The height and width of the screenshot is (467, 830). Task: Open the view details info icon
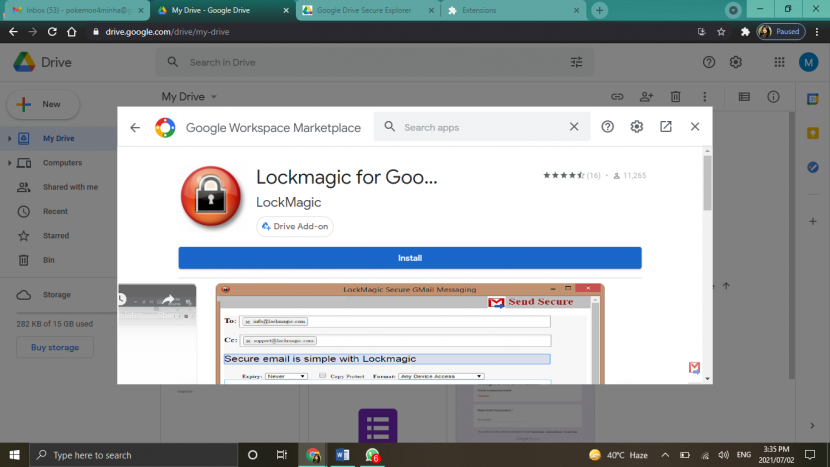coord(773,97)
